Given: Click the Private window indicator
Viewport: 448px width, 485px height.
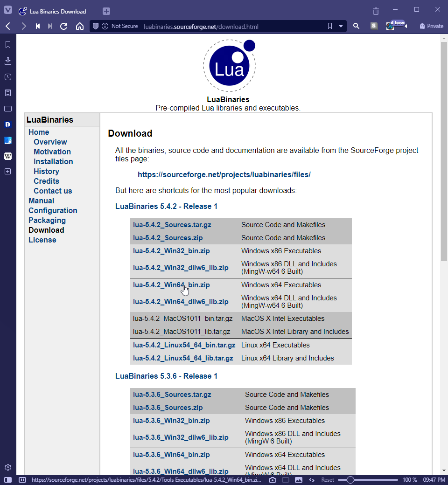Looking at the screenshot, I should pyautogui.click(x=431, y=26).
